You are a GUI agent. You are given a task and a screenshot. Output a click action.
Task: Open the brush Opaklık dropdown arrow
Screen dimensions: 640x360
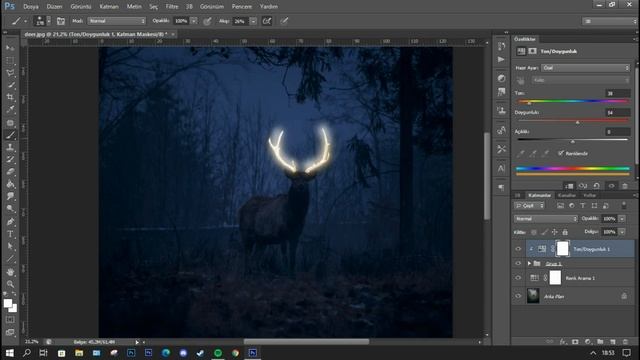pyautogui.click(x=194, y=21)
